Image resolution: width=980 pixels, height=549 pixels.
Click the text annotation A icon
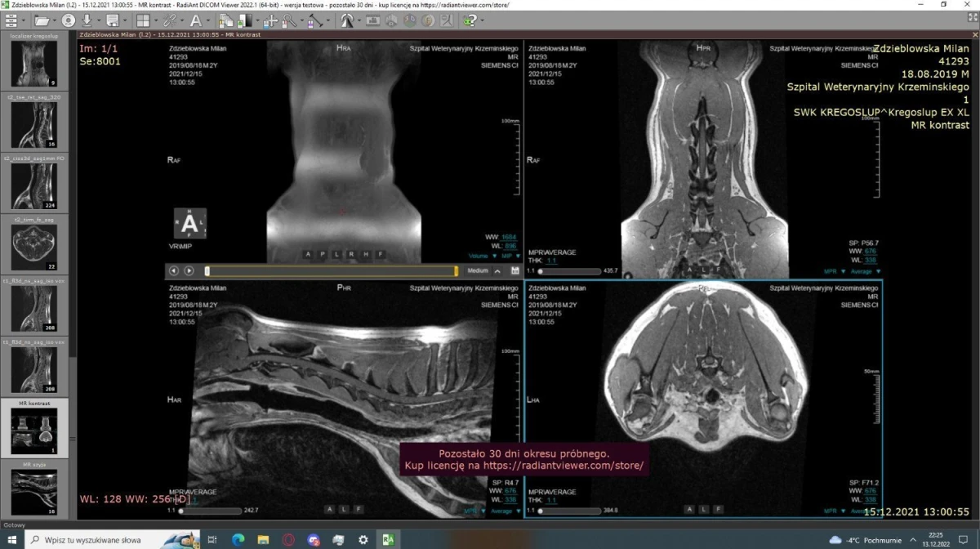[x=196, y=20]
